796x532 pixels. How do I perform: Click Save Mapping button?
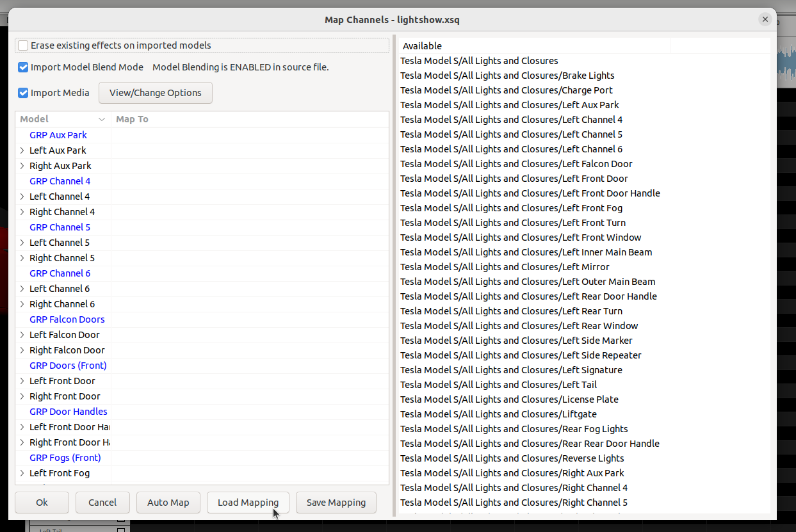tap(336, 503)
